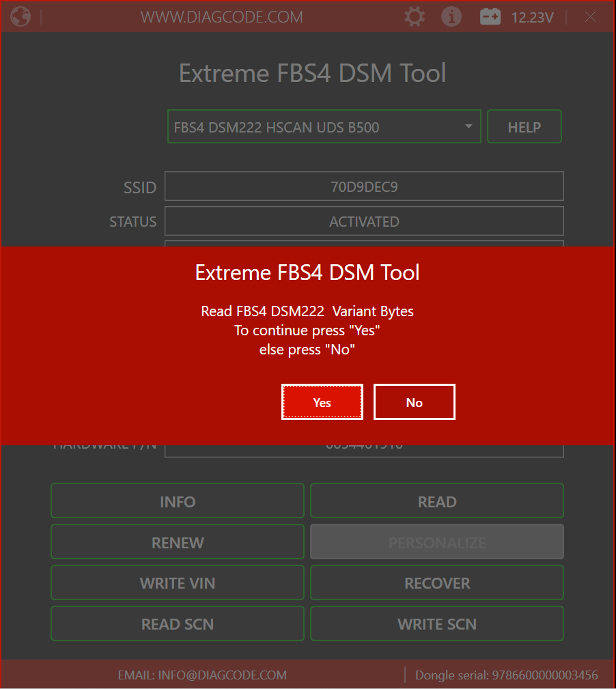Click the STATUS field showing ACTIVATED
The height and width of the screenshot is (689, 616).
[x=364, y=221]
